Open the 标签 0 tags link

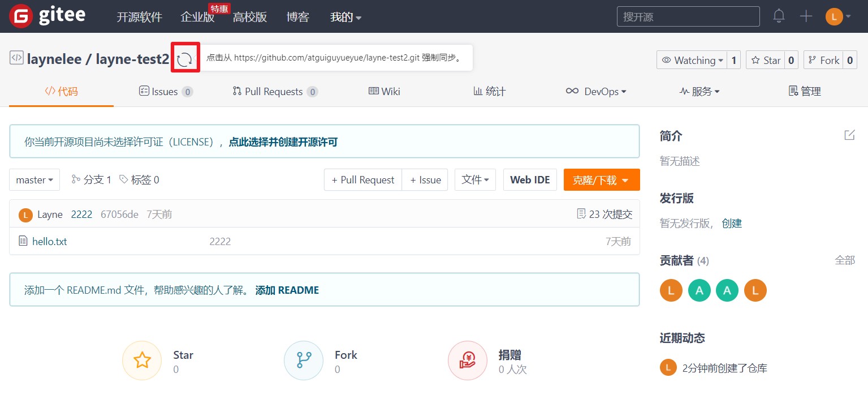point(139,179)
